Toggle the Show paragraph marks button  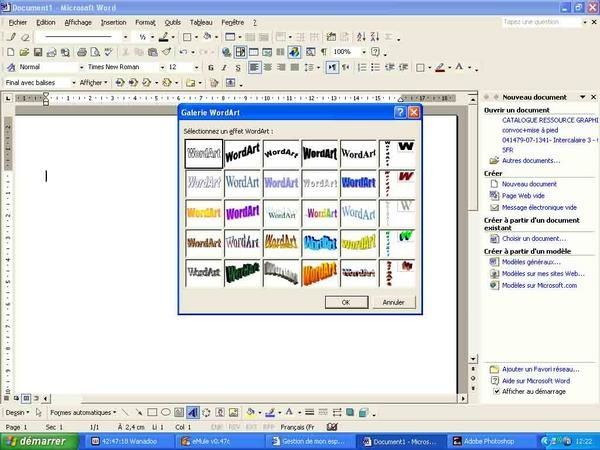(x=324, y=52)
